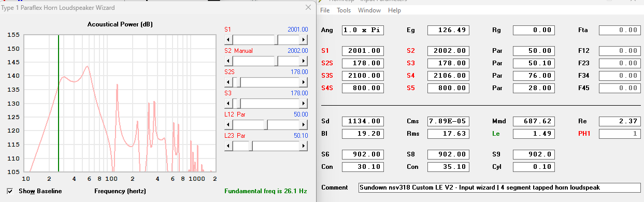Click the Le field showing 1.49
This screenshot has height=202, width=644.
point(534,134)
